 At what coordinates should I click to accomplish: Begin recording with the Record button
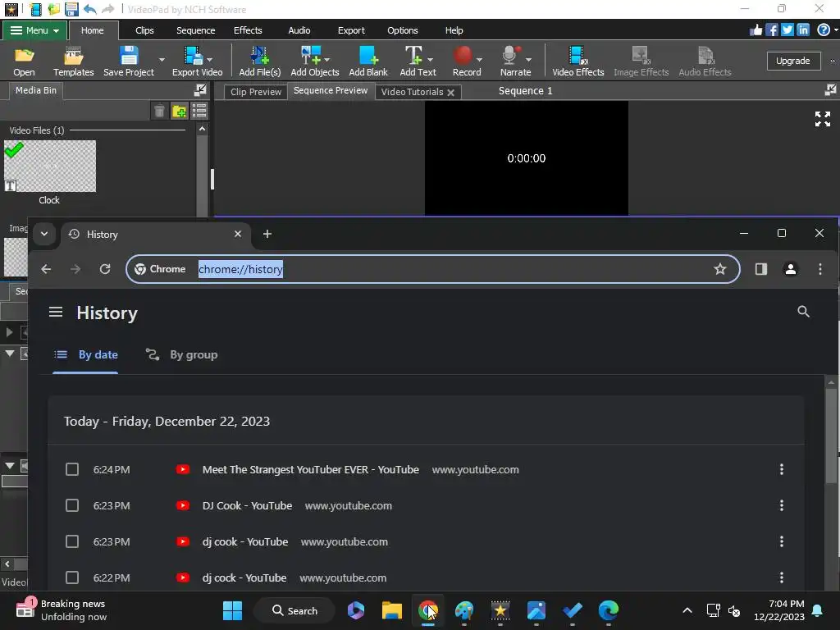[x=467, y=61]
